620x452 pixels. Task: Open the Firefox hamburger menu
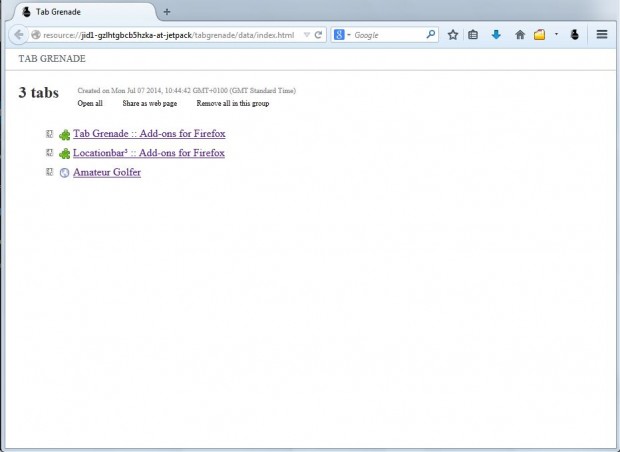(602, 34)
